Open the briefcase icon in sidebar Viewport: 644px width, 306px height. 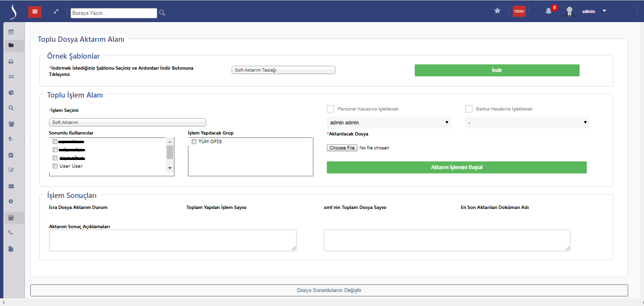point(11,186)
